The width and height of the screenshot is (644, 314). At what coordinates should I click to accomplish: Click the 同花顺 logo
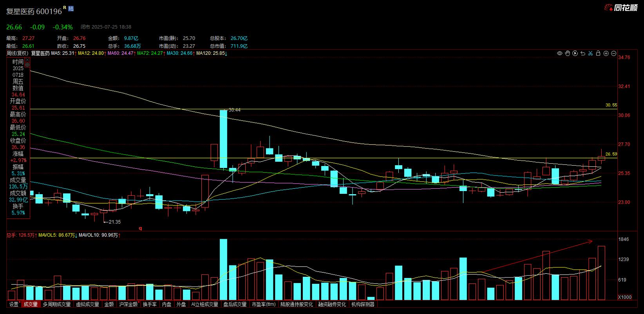tap(621, 7)
